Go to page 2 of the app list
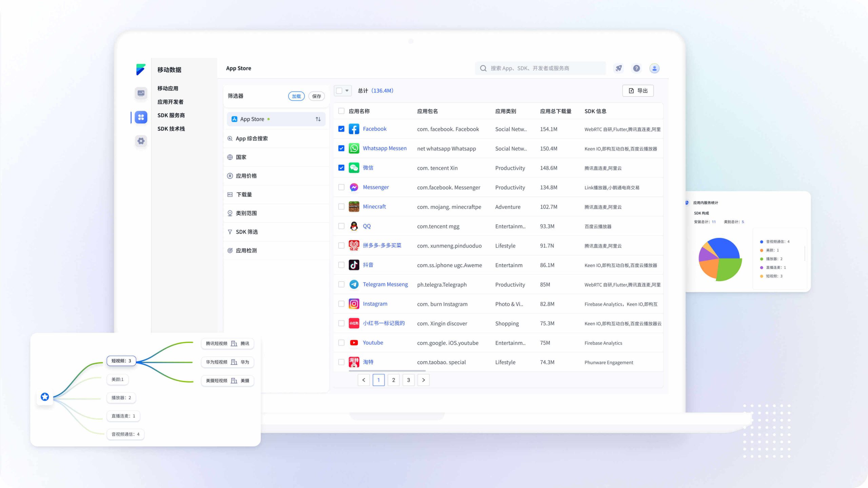This screenshot has height=488, width=868. pos(394,380)
